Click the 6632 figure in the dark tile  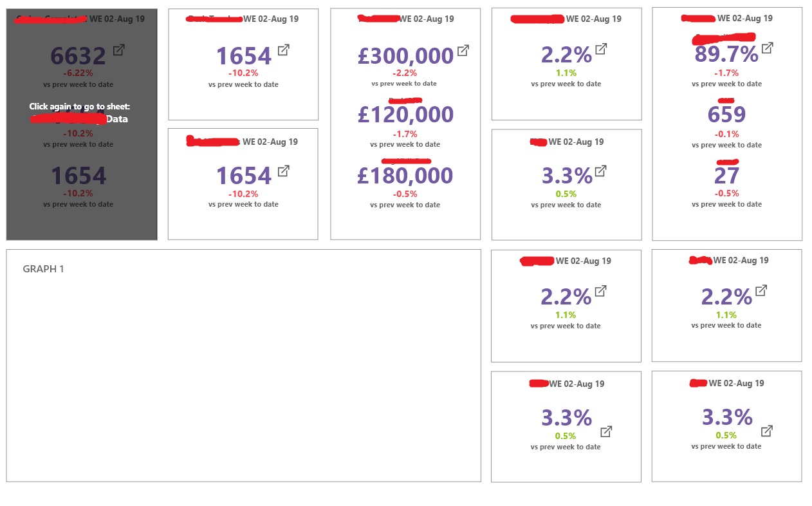(78, 56)
